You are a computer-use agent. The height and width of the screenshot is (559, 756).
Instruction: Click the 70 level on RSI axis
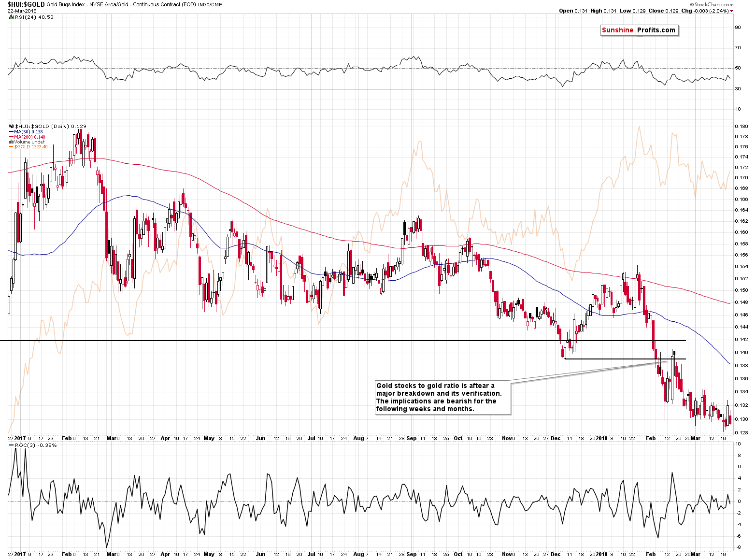click(x=738, y=47)
